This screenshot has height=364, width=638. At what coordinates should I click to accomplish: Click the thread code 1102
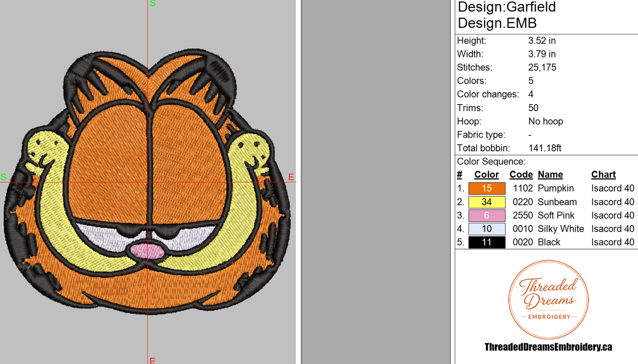pos(523,188)
